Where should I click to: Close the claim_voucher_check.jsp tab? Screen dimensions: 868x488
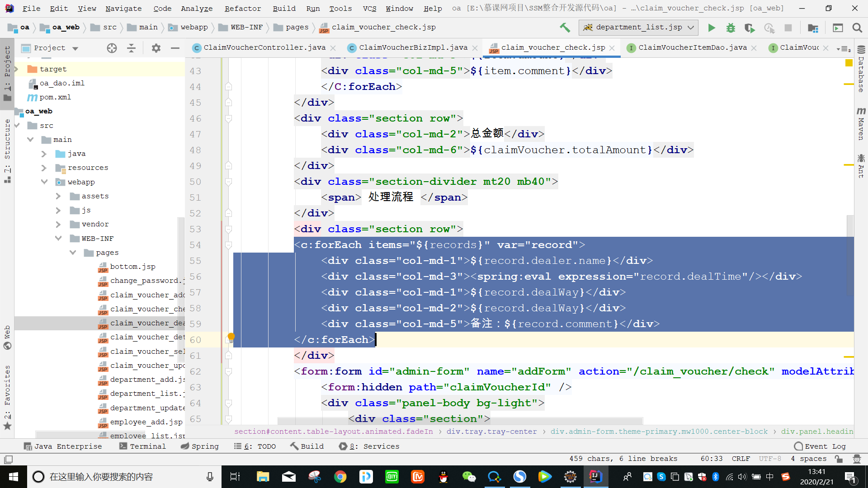pos(612,48)
